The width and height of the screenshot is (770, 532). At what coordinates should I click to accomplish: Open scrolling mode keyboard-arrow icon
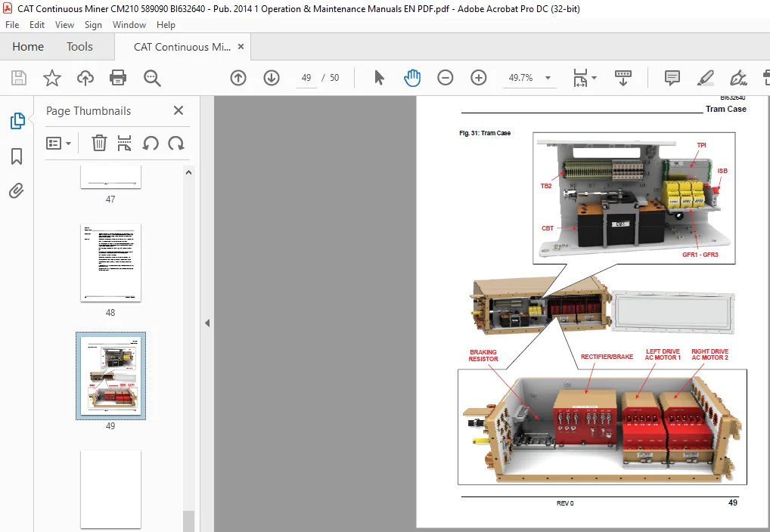[x=623, y=78]
